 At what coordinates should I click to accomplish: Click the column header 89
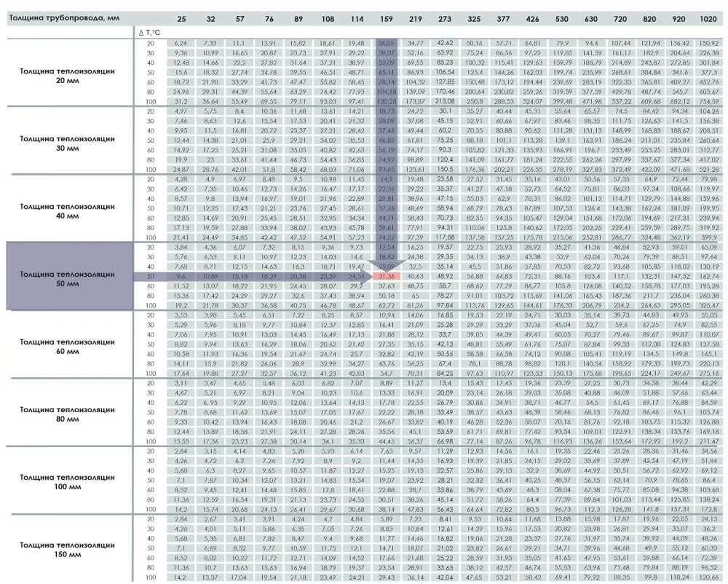[x=298, y=19]
